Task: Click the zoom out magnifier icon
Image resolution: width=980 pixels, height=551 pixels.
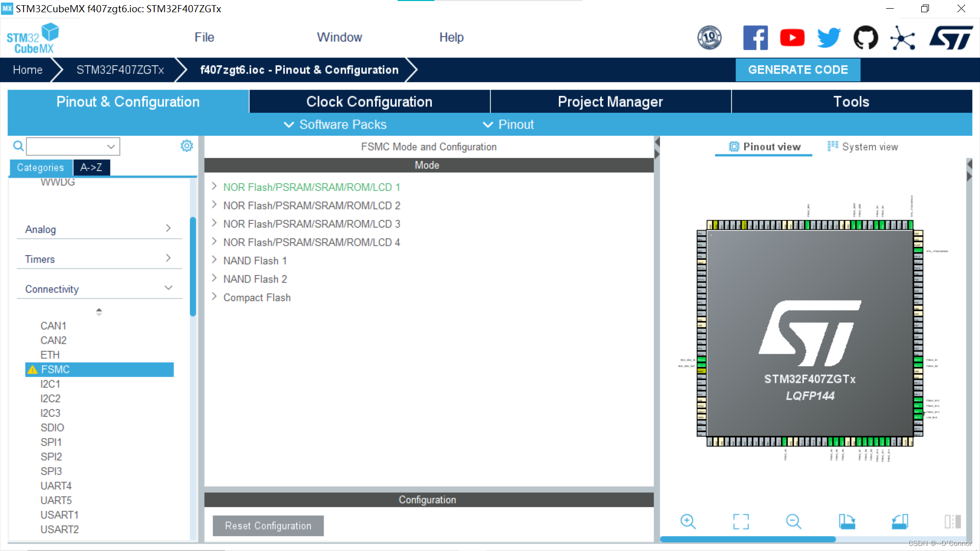Action: click(793, 521)
